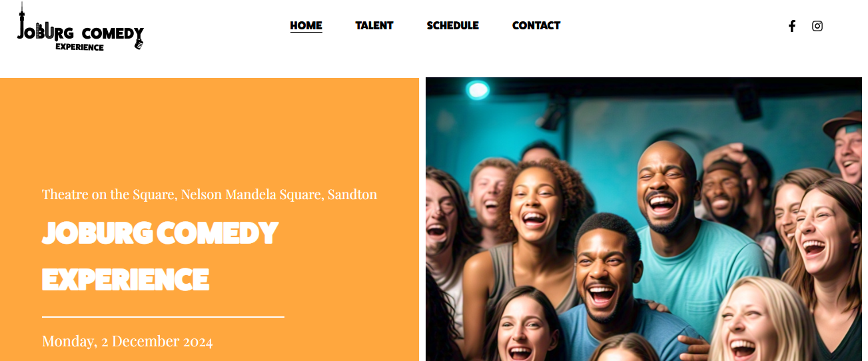
Task: Select the Monday, 2 December 2024 date
Action: 127,342
